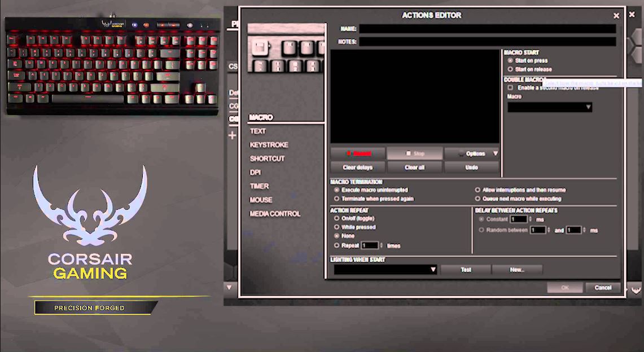Select the SHORTCUT action type
644x352 pixels.
tap(268, 159)
